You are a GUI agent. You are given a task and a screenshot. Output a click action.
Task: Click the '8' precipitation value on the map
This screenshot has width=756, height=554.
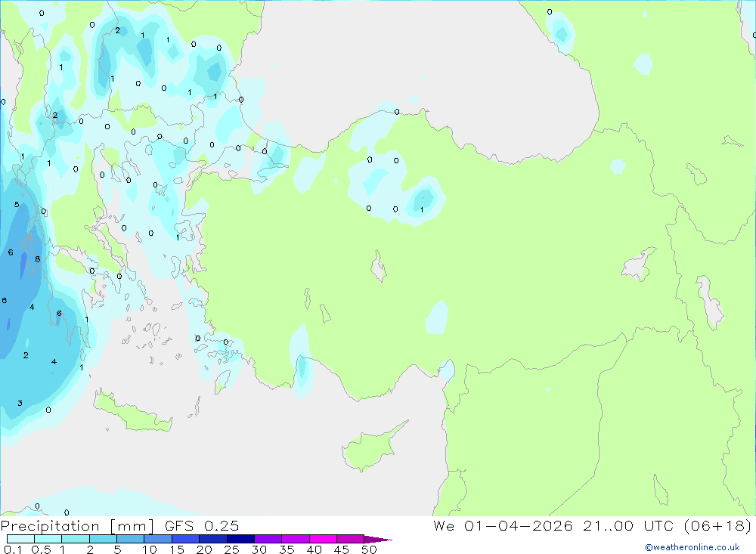click(38, 259)
